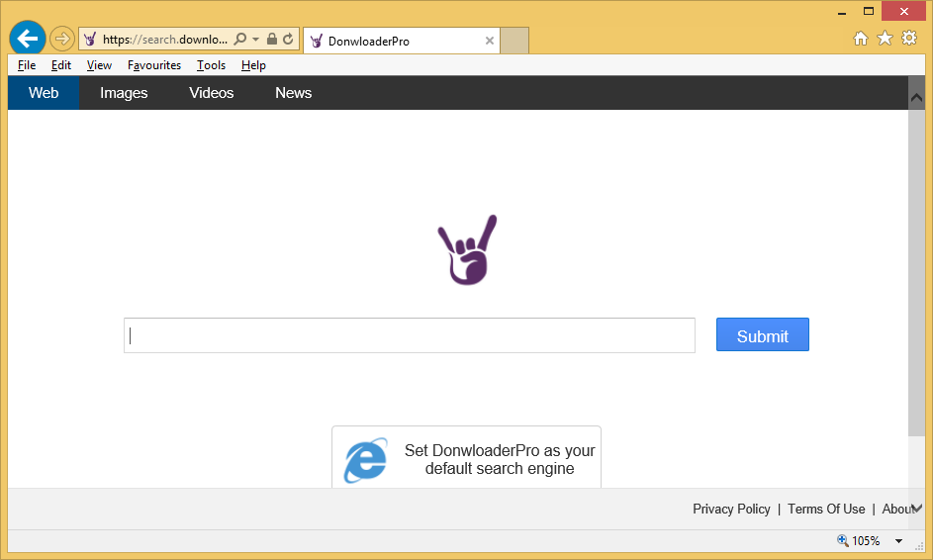This screenshot has width=933, height=560.
Task: Click the security lock icon in address bar
Action: coord(272,40)
